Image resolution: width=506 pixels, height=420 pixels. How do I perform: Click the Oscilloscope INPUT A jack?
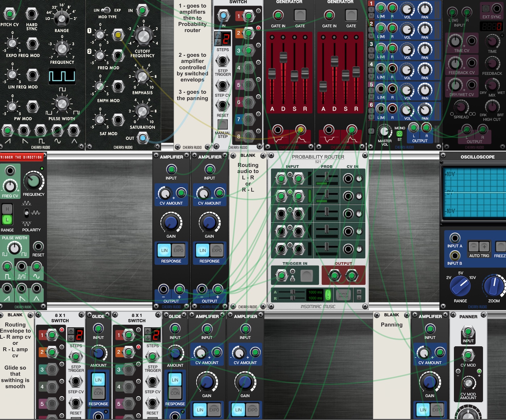coord(455,238)
